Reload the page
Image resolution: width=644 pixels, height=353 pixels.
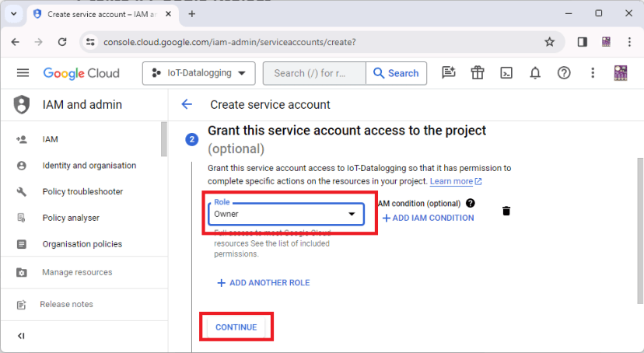point(62,42)
